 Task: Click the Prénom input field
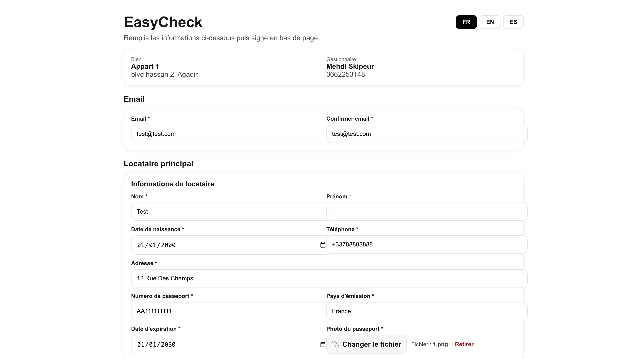pos(427,212)
